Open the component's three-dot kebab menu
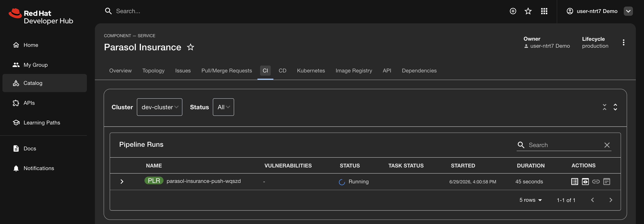The image size is (644, 224). [624, 43]
